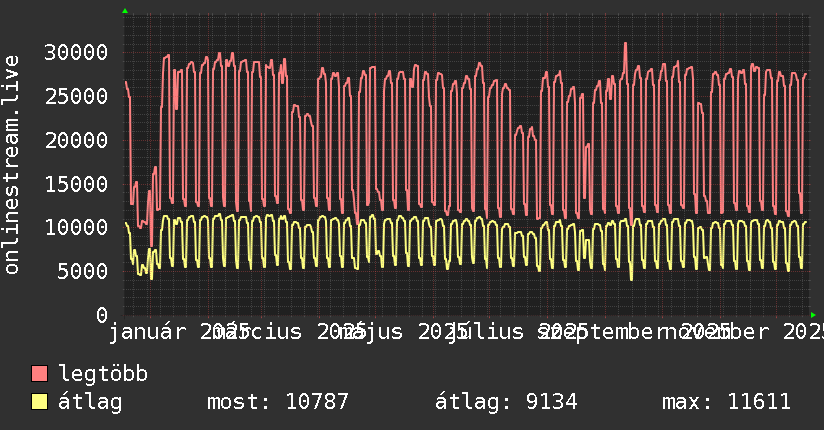Click the 'január 2025' x-axis label
This screenshot has width=824, height=430.
click(x=179, y=332)
